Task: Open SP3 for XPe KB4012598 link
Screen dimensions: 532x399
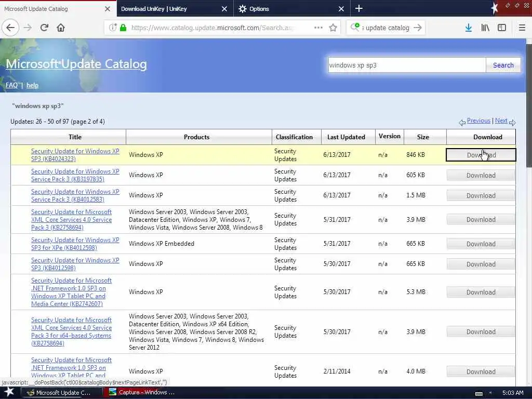Action: tap(75, 244)
